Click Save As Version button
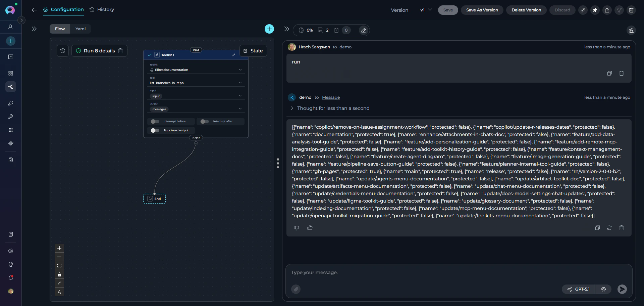The image size is (644, 306). (x=482, y=10)
